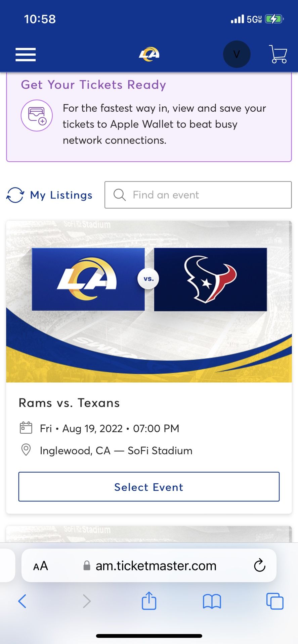Screen dimensions: 298x644
Task: Go forward in Safari
Action: pos(87,601)
